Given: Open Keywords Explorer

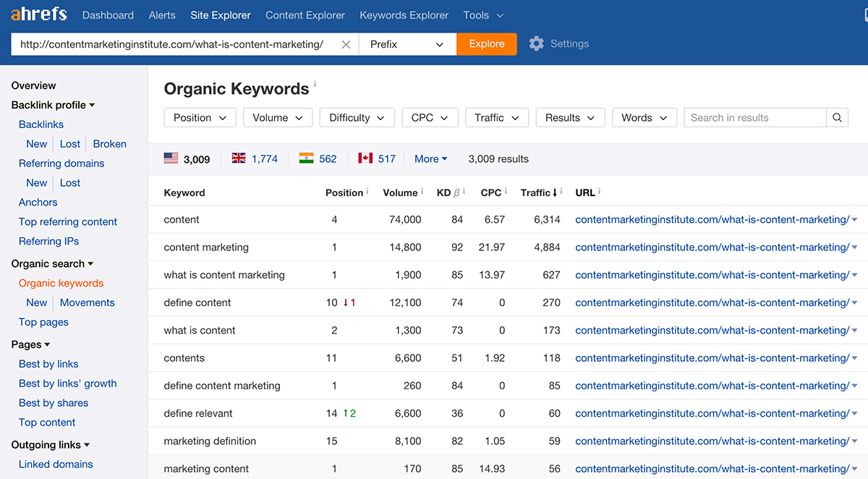Looking at the screenshot, I should pyautogui.click(x=404, y=14).
